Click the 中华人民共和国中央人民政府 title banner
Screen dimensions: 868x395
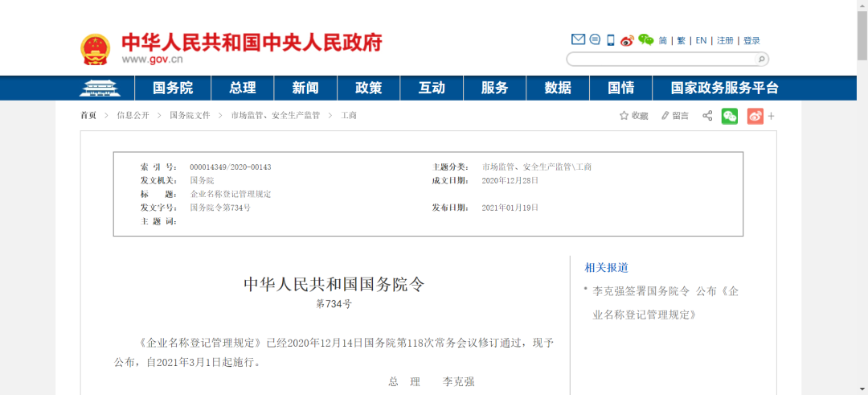point(252,42)
